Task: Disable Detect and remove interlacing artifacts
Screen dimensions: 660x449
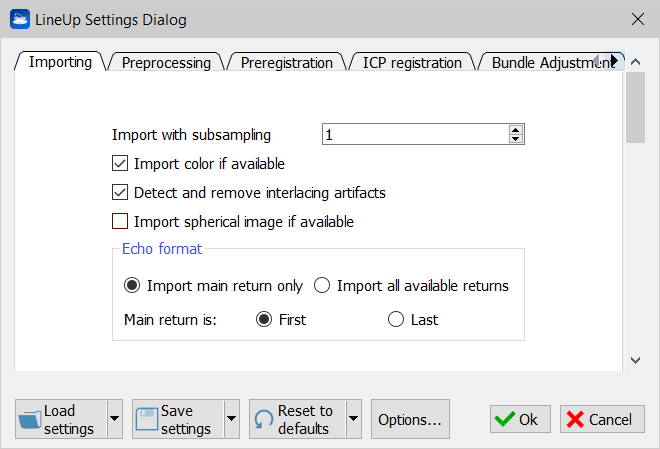Action: click(x=121, y=192)
